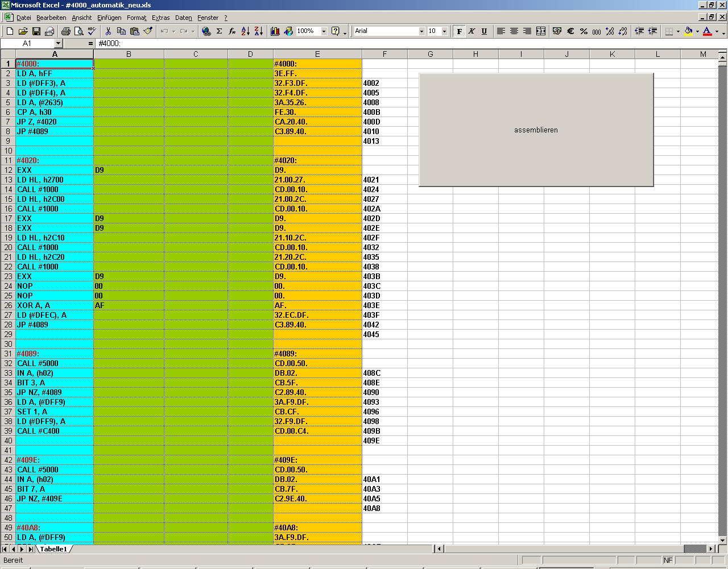Viewport: 728px width, 569px height.
Task: Click the AutoSum sigma icon
Action: pyautogui.click(x=219, y=31)
